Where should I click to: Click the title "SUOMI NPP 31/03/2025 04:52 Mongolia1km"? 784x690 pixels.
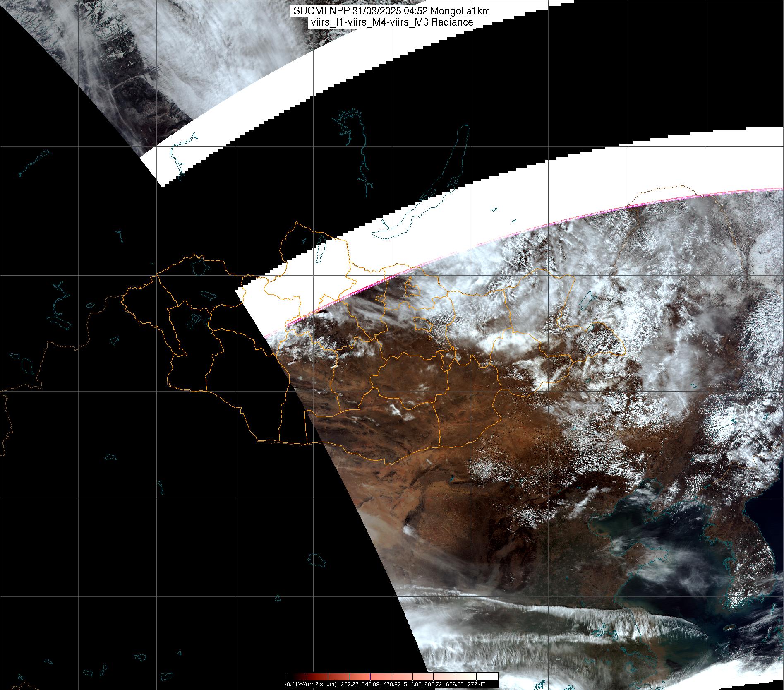coord(391,11)
